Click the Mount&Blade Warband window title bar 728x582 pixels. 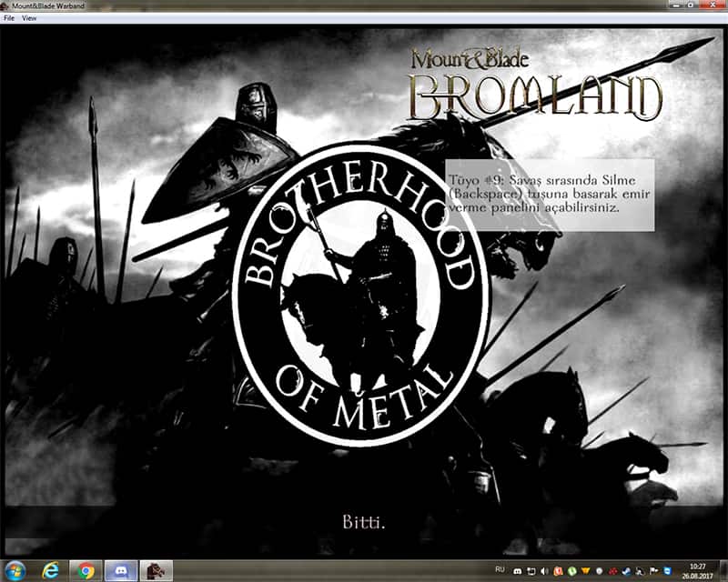273,5
